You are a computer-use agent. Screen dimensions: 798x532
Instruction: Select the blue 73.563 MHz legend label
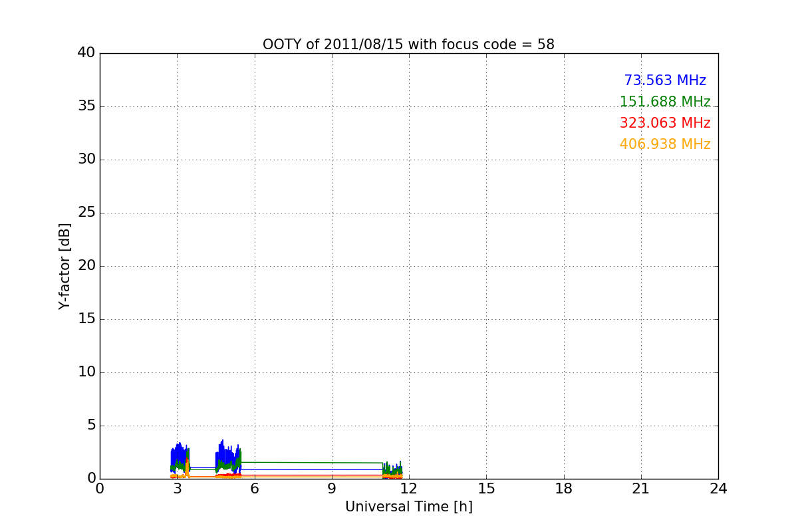(x=665, y=80)
